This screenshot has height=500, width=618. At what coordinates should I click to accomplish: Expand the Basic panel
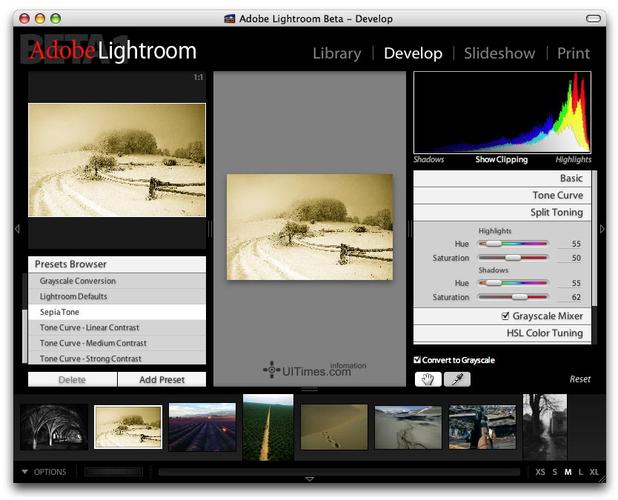502,178
